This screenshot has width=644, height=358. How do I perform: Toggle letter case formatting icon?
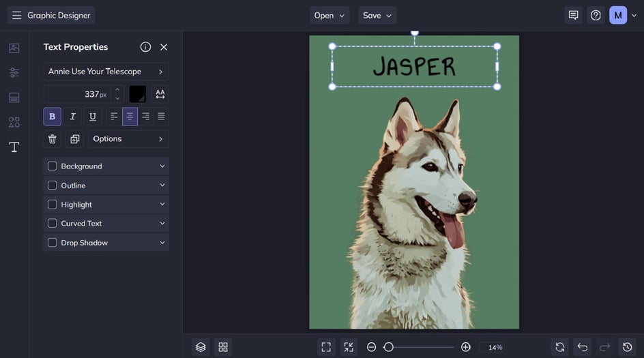[160, 94]
